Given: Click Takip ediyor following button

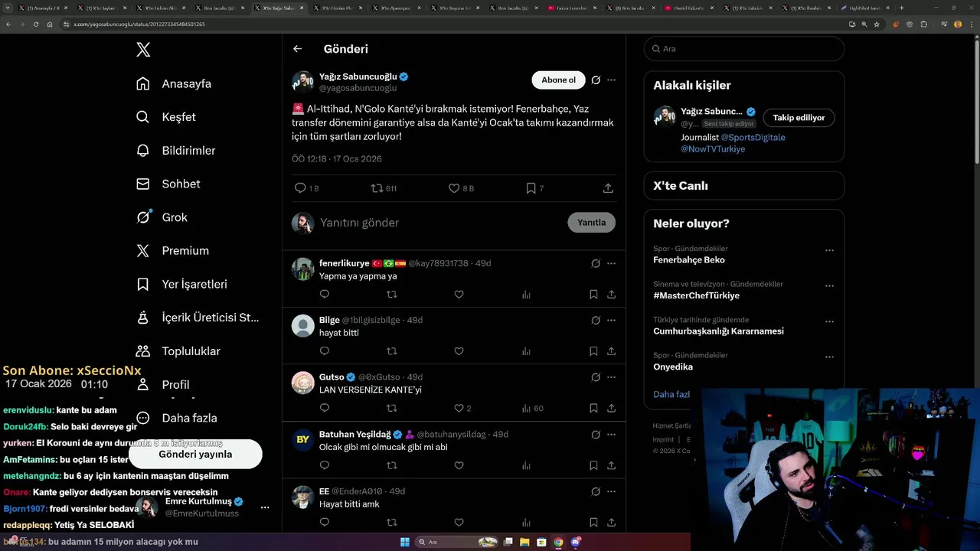Looking at the screenshot, I should click(x=799, y=118).
